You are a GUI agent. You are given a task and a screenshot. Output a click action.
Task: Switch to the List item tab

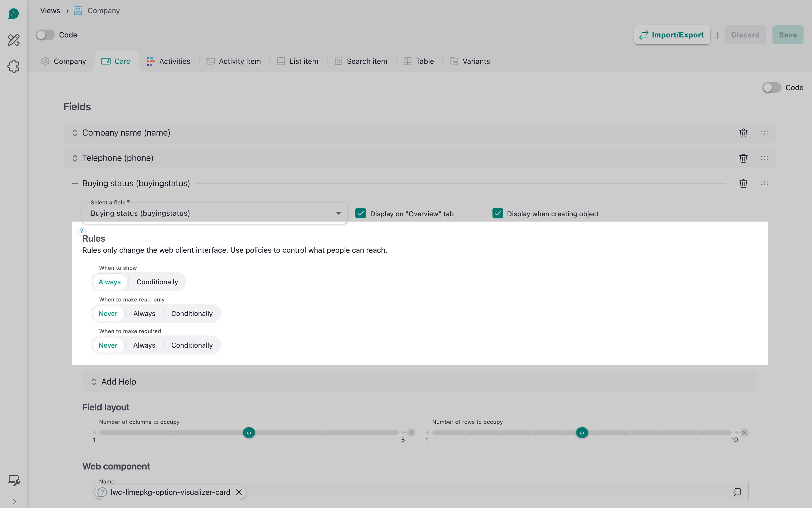298,61
